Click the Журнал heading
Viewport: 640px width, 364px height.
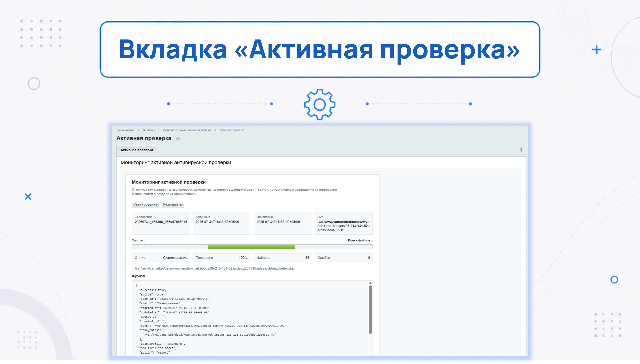(x=138, y=276)
